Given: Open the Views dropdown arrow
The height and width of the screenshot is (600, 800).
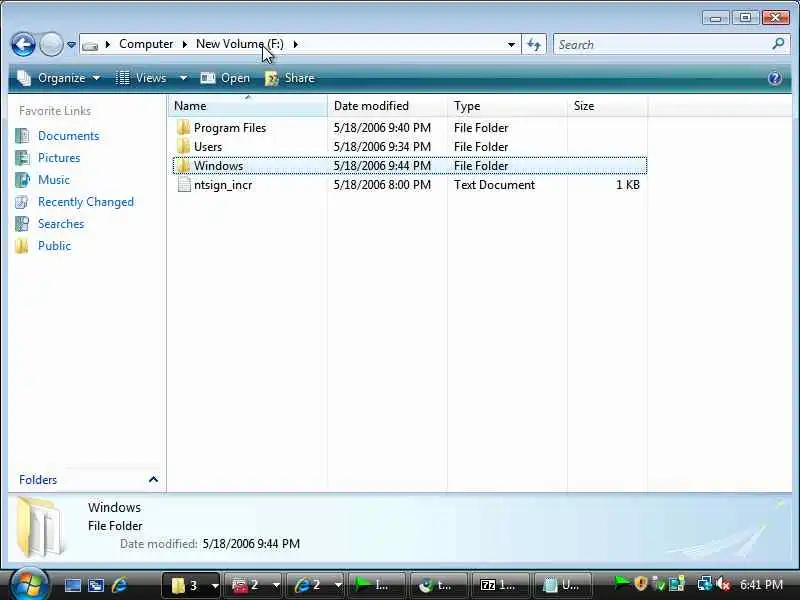Looking at the screenshot, I should (183, 78).
